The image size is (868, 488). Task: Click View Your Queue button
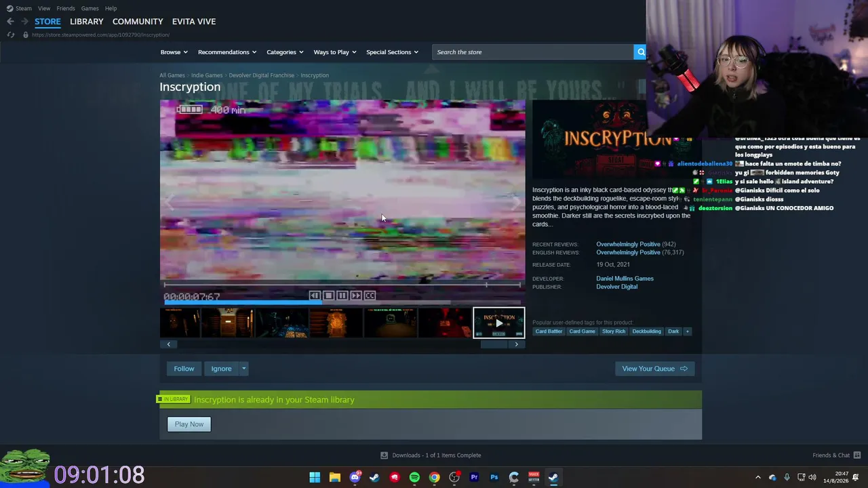[654, 369]
